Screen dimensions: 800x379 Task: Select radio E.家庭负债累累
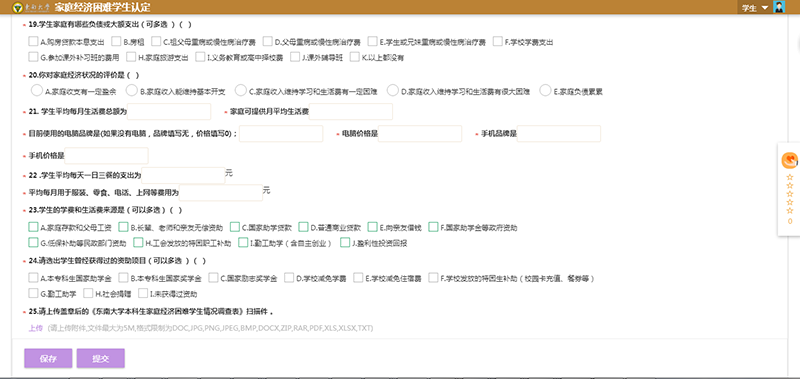tap(545, 90)
